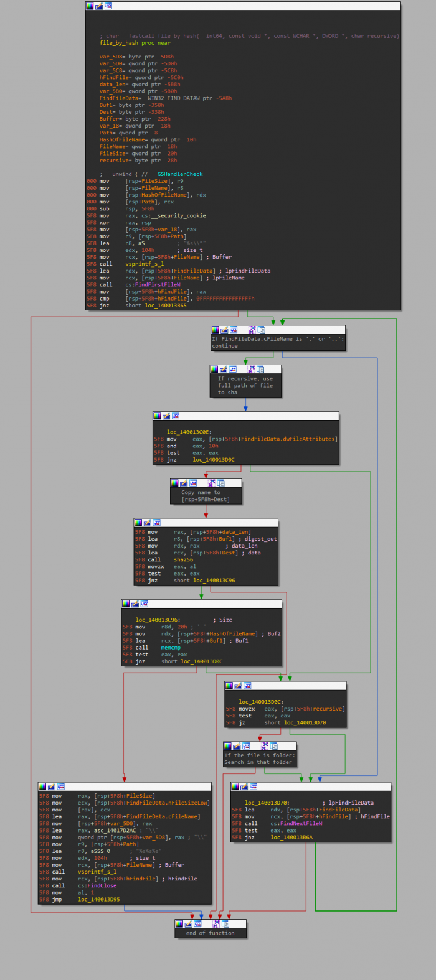Click graph icon on the sha256 call node
Viewport: 436px width, 980px height.
(157, 523)
